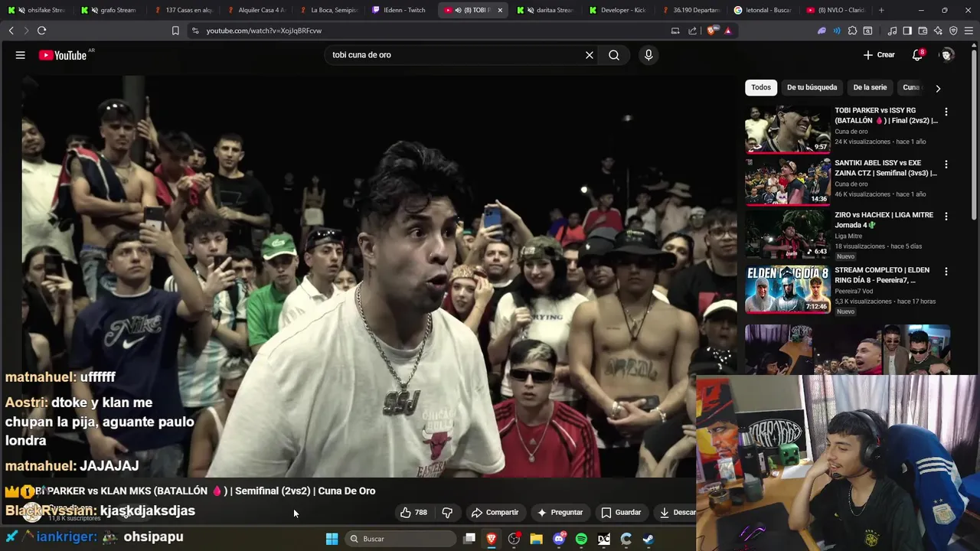Open options for ZIRO vs HACHEX video
Screen dimensions: 980x551
point(946,217)
